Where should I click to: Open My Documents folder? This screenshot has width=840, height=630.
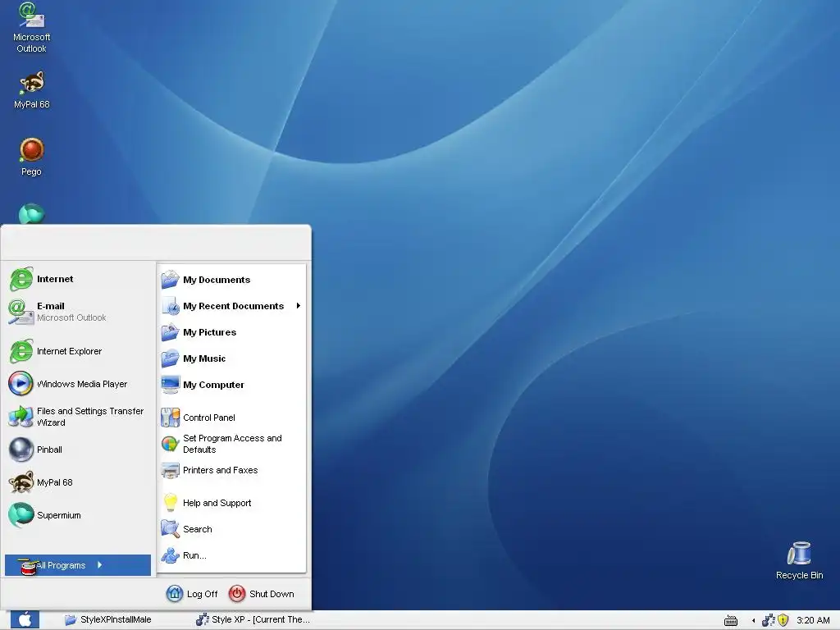(206, 280)
